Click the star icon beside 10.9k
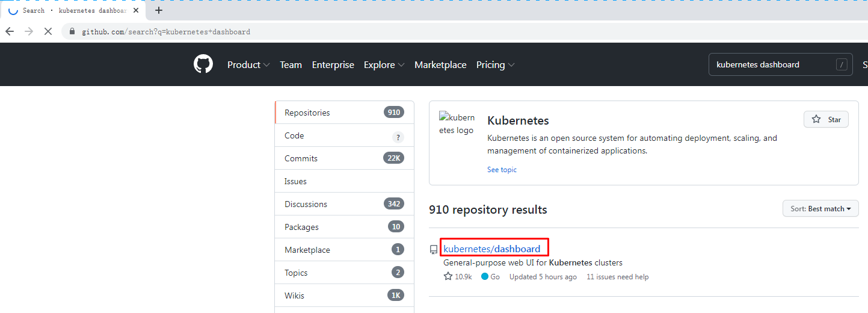Screen dimensions: 868x313 coord(448,277)
